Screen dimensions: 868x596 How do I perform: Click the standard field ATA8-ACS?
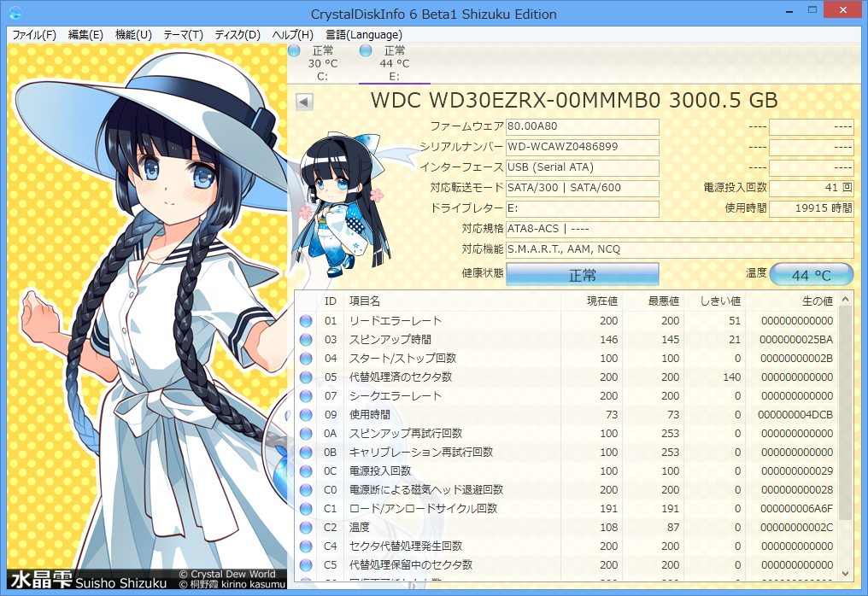tap(680, 229)
